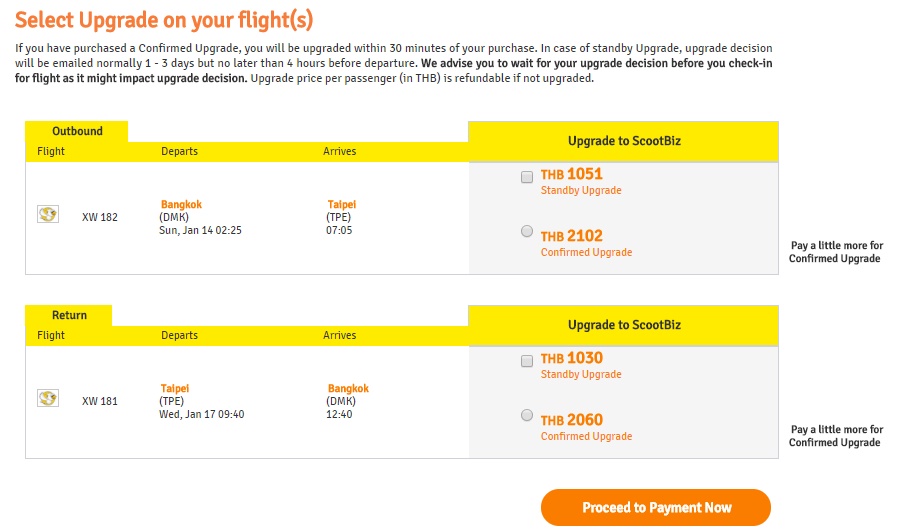Image resolution: width=902 pixels, height=531 pixels.
Task: Switch to the Outbound tab
Action: tap(77, 131)
